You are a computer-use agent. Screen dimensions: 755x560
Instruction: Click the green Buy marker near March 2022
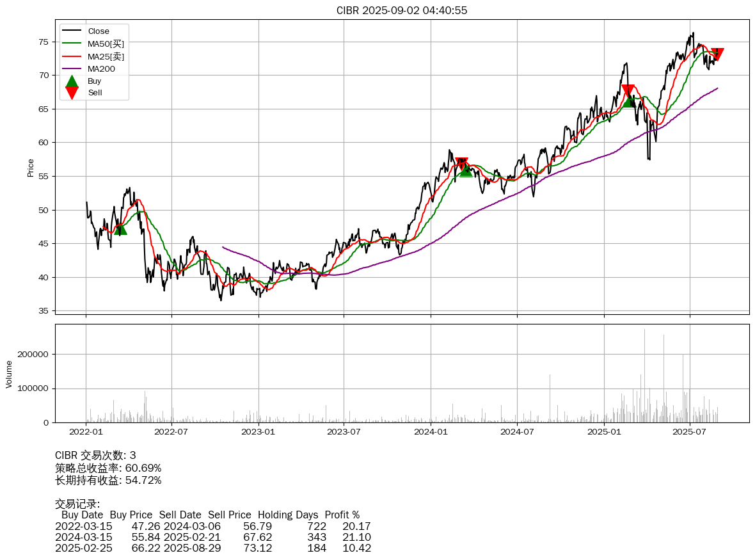click(x=120, y=228)
